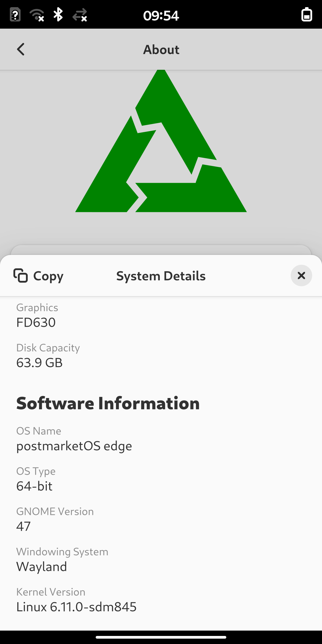
Task: Tap the 09:54 clock in status bar
Action: [x=161, y=15]
